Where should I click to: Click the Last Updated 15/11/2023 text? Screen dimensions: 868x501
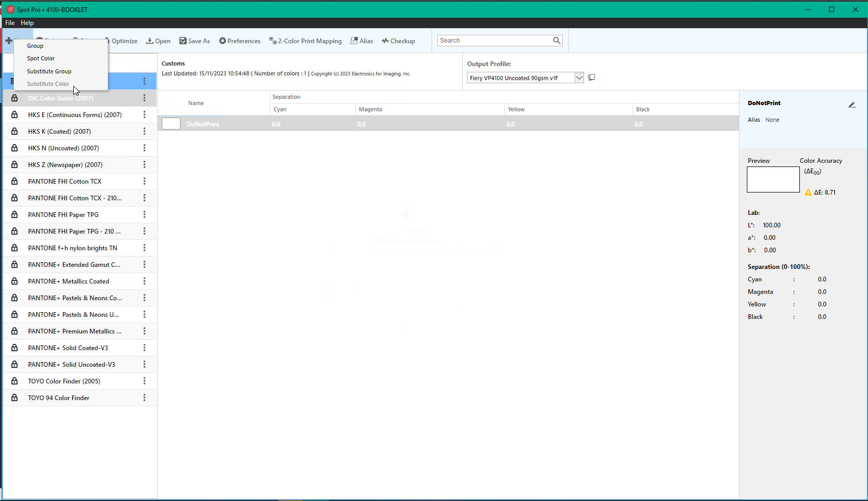205,74
